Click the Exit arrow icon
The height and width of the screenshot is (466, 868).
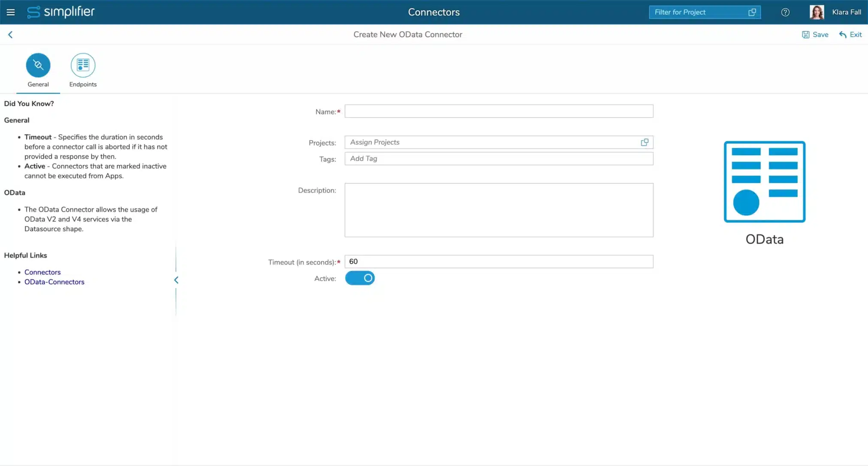coord(843,35)
